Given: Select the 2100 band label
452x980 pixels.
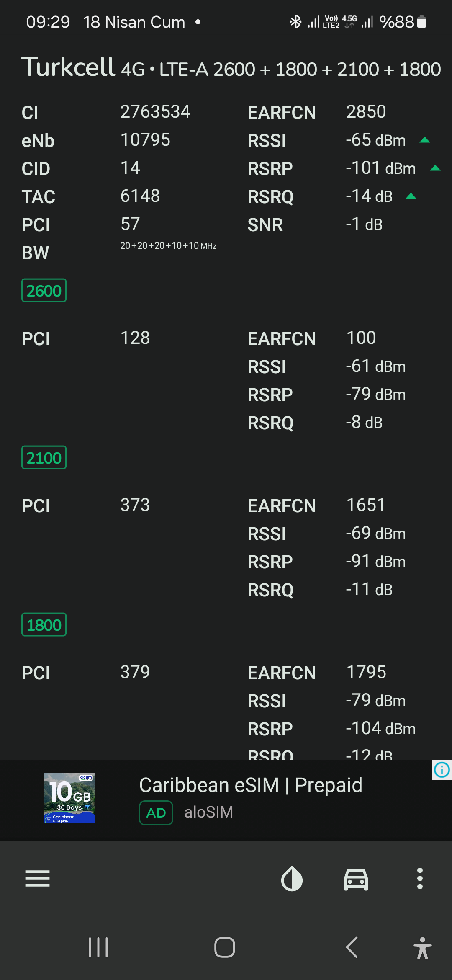Looking at the screenshot, I should (x=44, y=457).
